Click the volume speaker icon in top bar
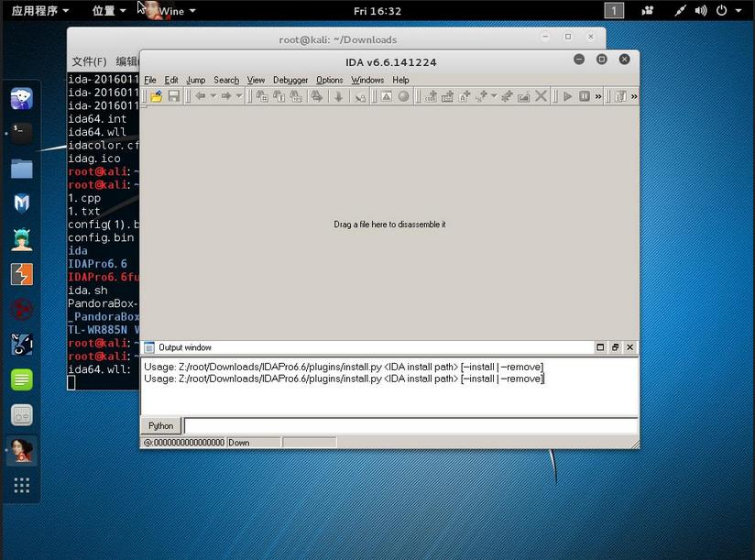 (x=701, y=11)
